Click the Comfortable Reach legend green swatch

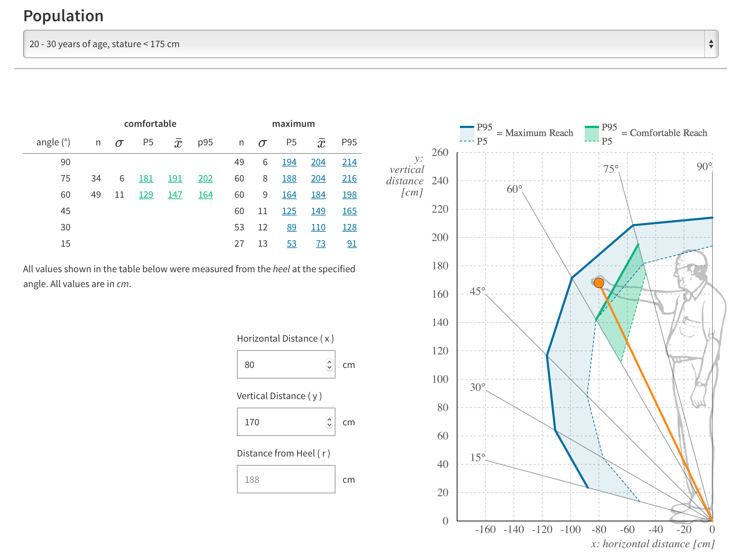point(591,134)
